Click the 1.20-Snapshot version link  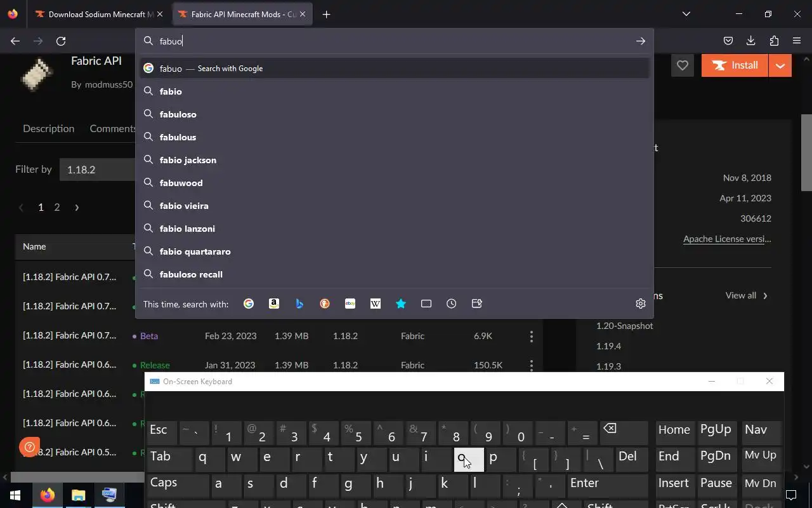coord(624,326)
